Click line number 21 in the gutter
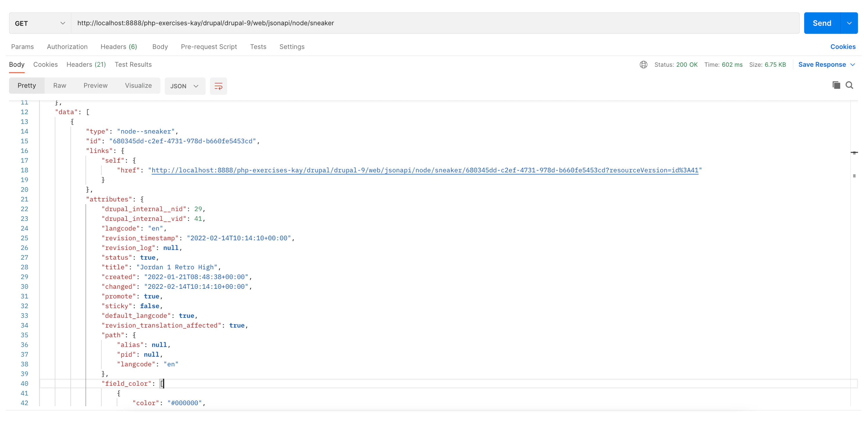The image size is (868, 426). point(24,200)
